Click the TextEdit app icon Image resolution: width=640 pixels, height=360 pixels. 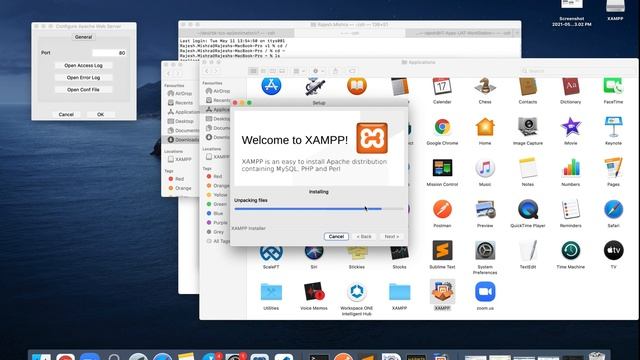coord(528,251)
